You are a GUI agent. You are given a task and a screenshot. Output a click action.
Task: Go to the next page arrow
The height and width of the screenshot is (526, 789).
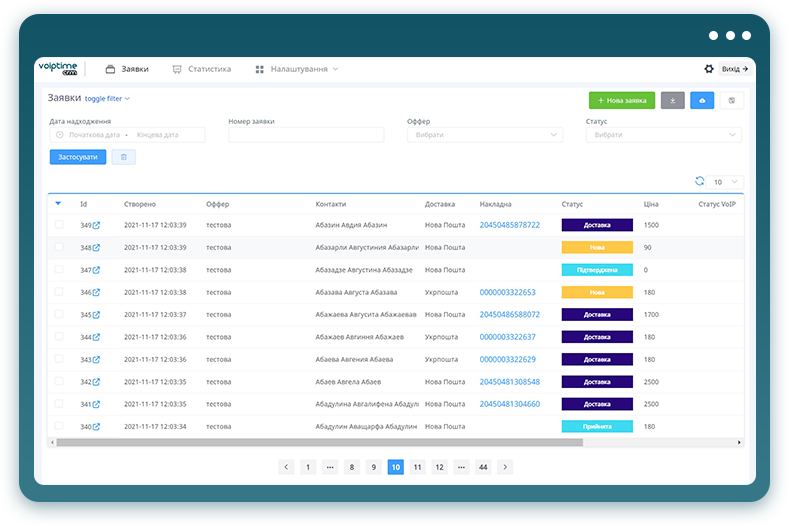pyautogui.click(x=505, y=467)
